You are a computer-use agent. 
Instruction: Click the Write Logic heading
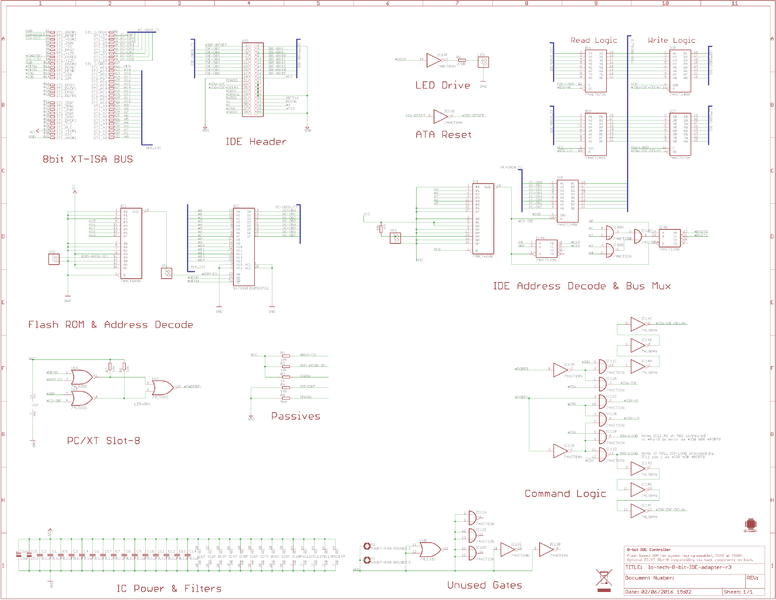pyautogui.click(x=672, y=41)
